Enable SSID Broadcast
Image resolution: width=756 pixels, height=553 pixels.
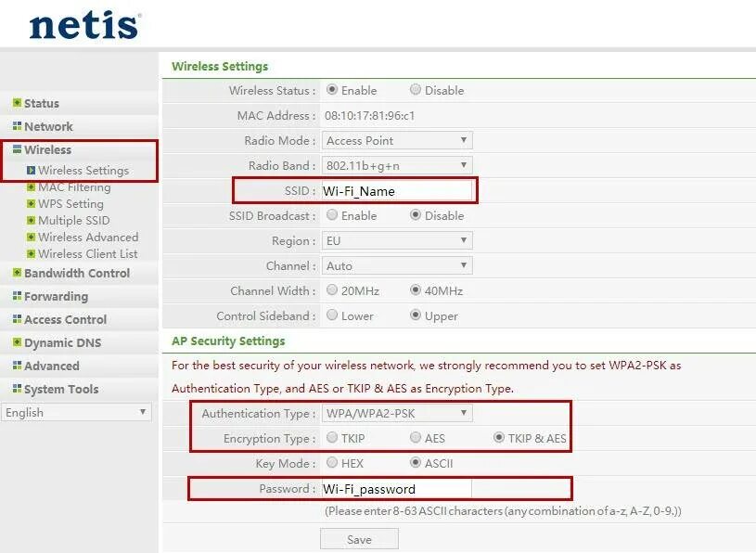coord(332,215)
